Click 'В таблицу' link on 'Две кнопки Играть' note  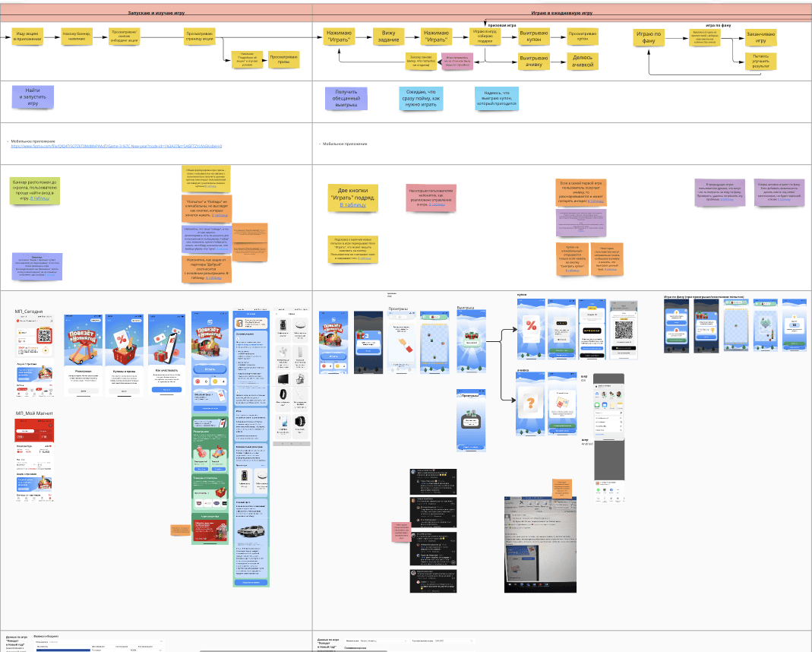[352, 205]
